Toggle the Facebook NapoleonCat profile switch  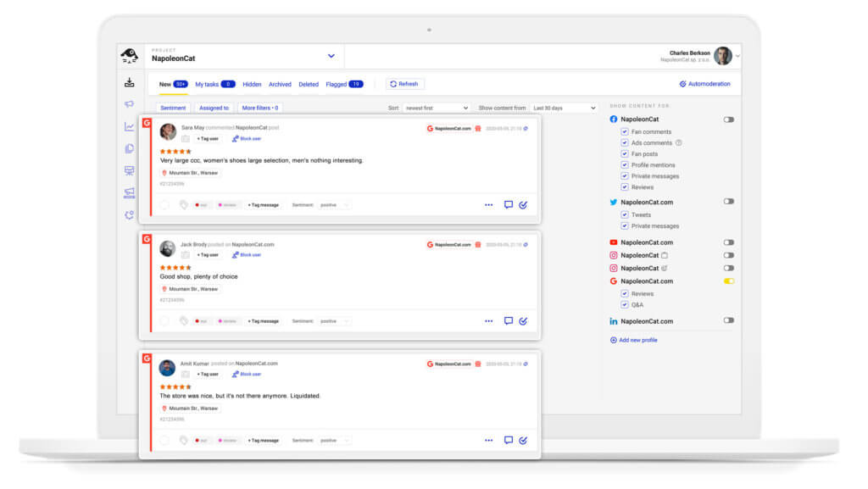point(728,119)
